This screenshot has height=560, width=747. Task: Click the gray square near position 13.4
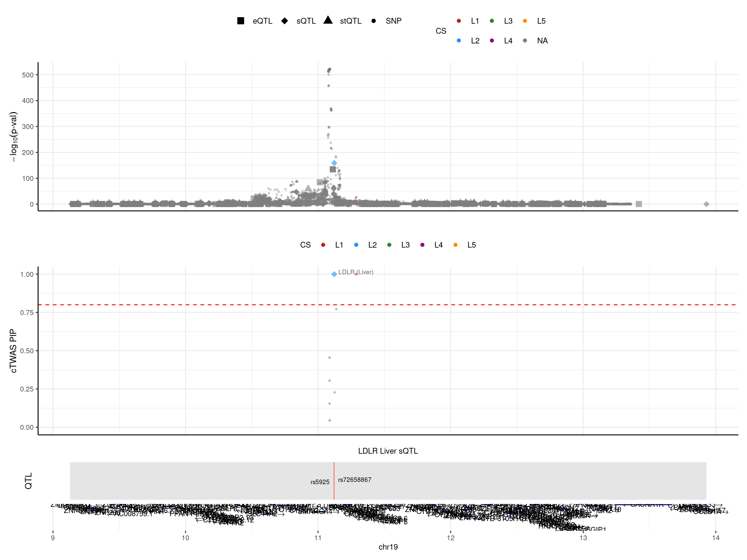pos(639,204)
